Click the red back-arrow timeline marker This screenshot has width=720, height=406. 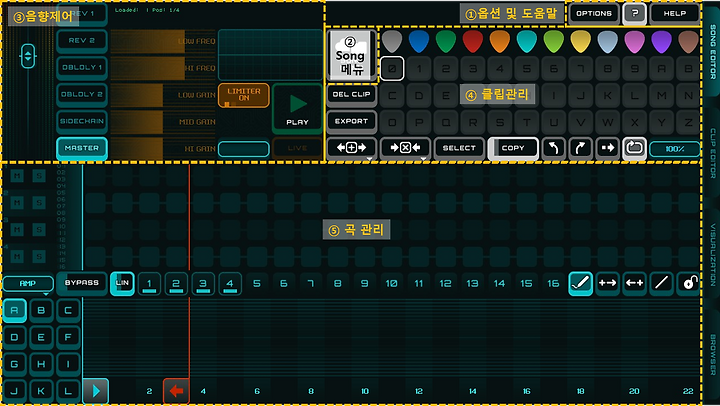tap(176, 391)
